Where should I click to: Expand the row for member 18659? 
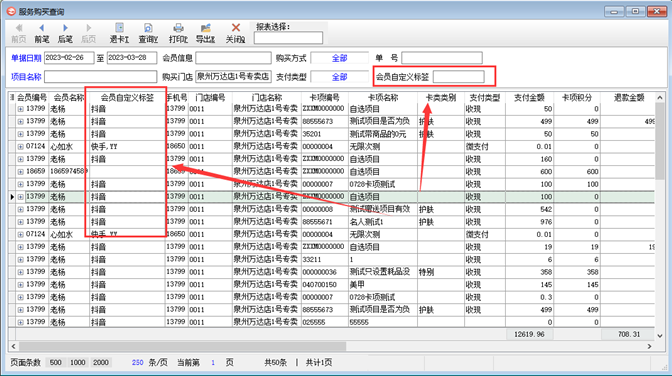pyautogui.click(x=21, y=171)
